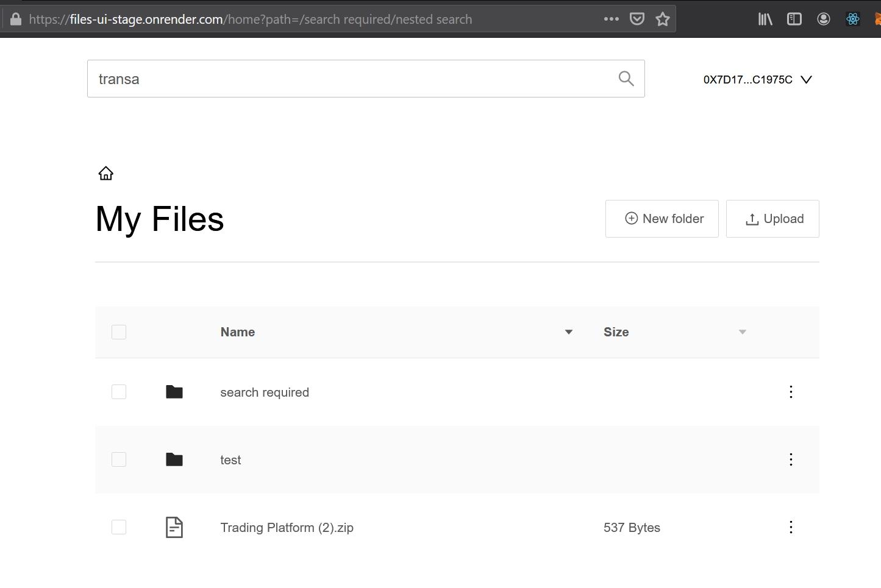Expand the 0X7D17...C1975C account dropdown
The width and height of the screenshot is (881, 588).
806,79
